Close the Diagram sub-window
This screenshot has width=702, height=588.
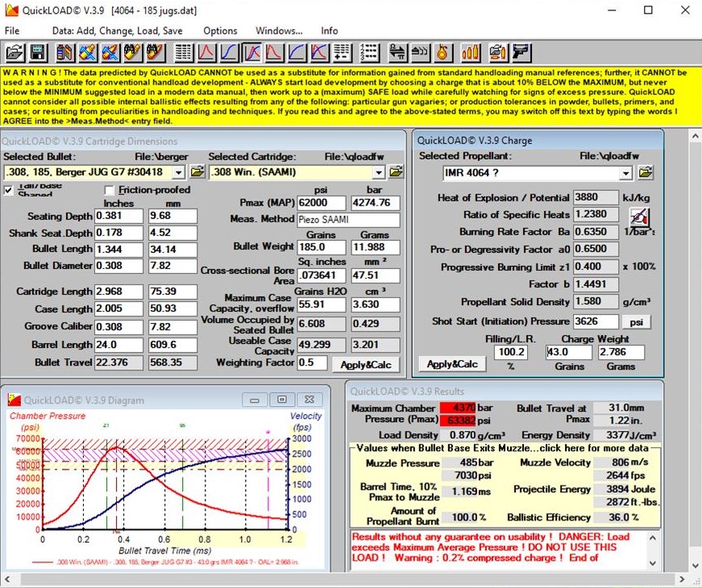[309, 400]
